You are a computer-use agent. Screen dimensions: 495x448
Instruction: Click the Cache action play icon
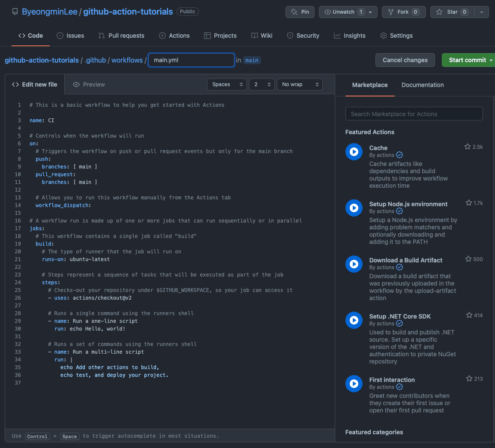pos(354,152)
